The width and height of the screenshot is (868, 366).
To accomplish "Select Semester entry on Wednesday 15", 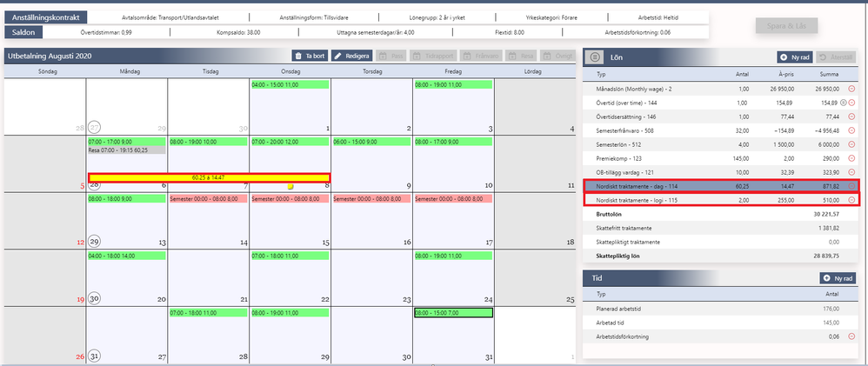I will [290, 199].
